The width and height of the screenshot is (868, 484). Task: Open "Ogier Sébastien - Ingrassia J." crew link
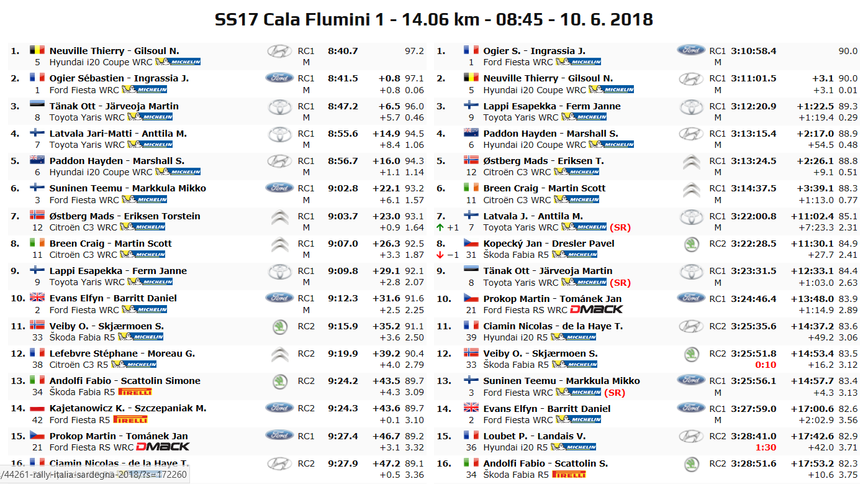119,78
